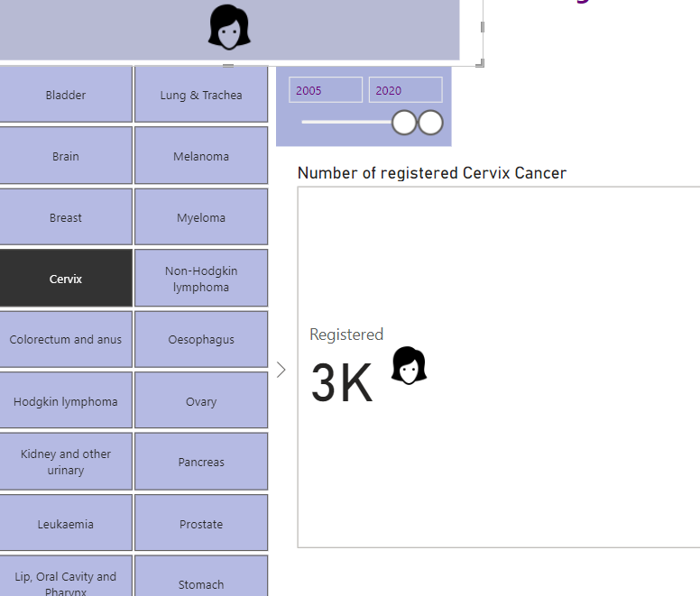Deselect the highlighted Cervix button

pos(66,279)
